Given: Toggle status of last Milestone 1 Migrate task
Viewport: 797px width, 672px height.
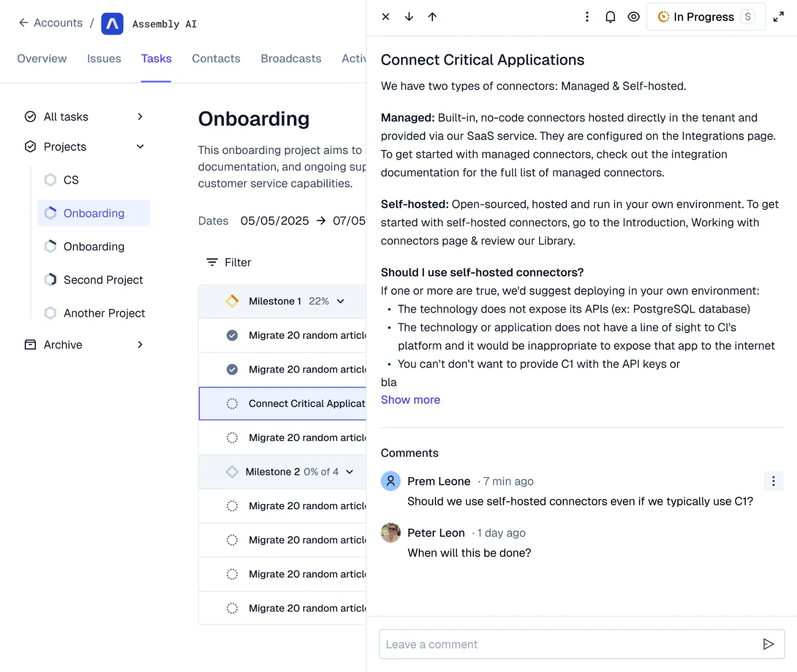Looking at the screenshot, I should (232, 438).
